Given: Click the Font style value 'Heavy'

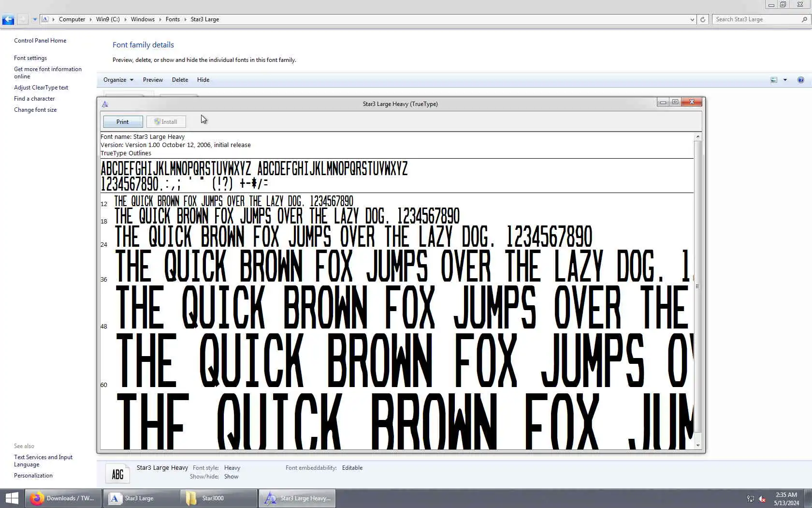Looking at the screenshot, I should [232, 468].
